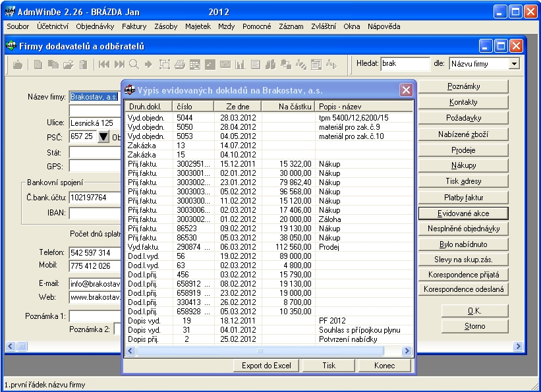
Task: Click the dialog's horizontal scrollbar left arrow
Action: point(130,351)
